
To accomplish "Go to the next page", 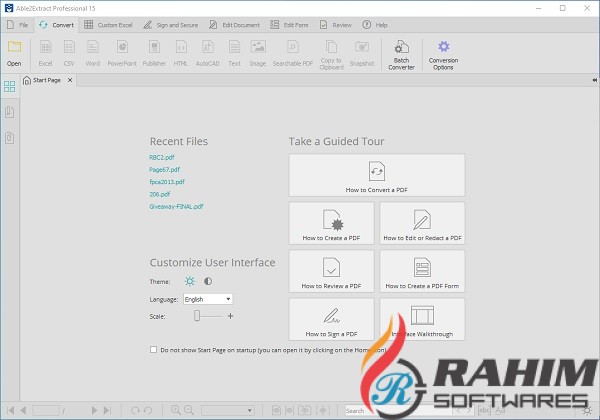I will coord(94,410).
